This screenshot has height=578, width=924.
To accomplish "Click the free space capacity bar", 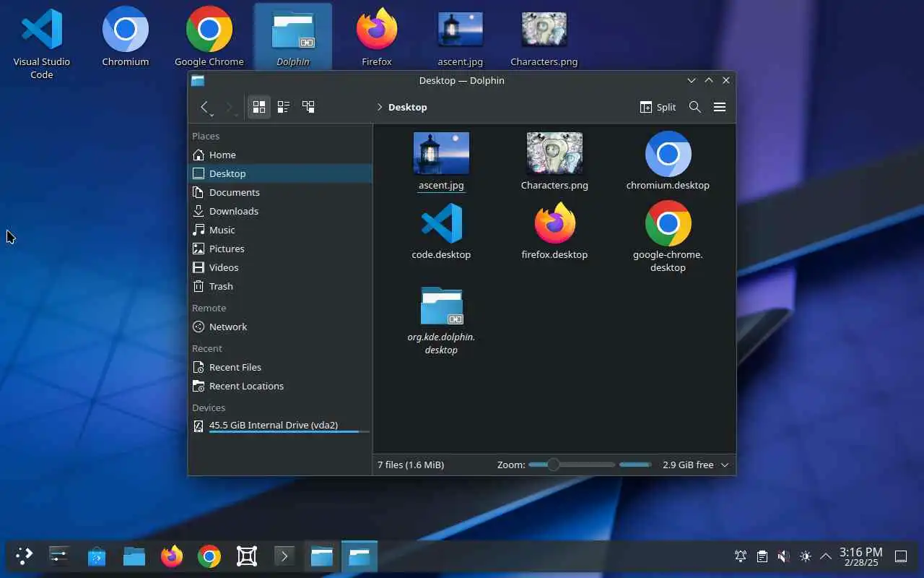I will pyautogui.click(x=635, y=465).
